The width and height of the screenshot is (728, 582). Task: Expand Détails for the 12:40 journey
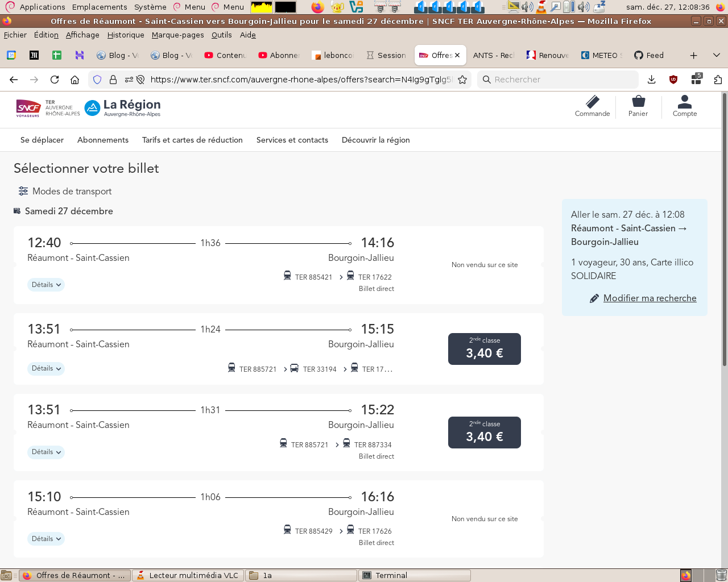[46, 285]
